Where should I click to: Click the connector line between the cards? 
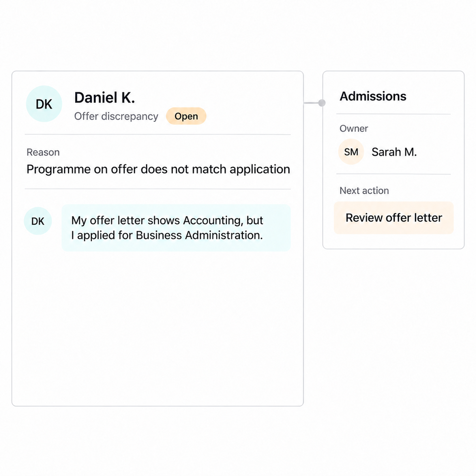coord(311,103)
